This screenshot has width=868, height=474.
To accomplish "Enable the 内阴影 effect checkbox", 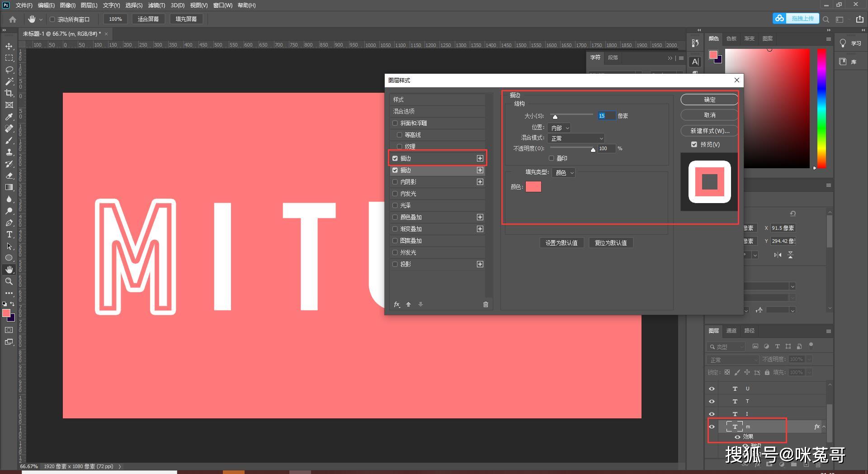I will tap(395, 182).
